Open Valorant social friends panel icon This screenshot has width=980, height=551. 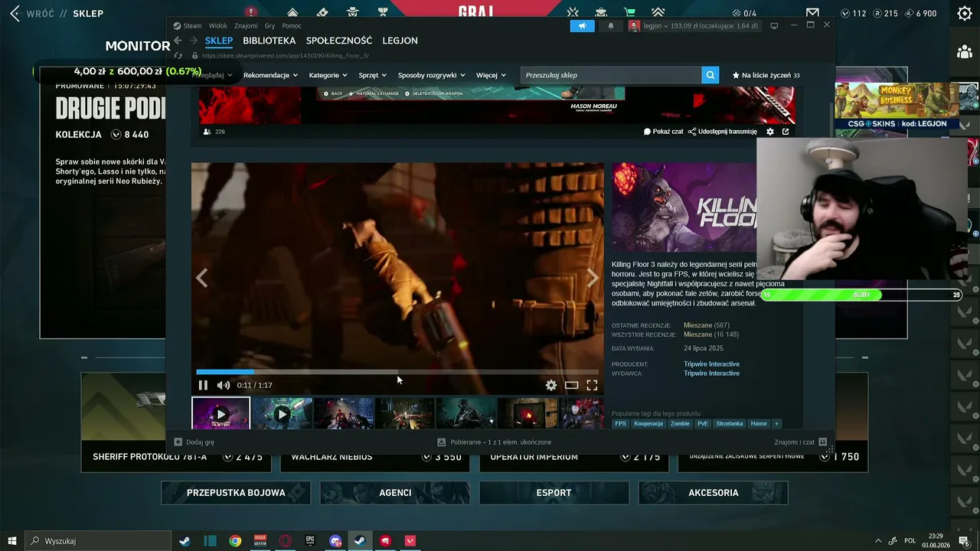(x=964, y=52)
